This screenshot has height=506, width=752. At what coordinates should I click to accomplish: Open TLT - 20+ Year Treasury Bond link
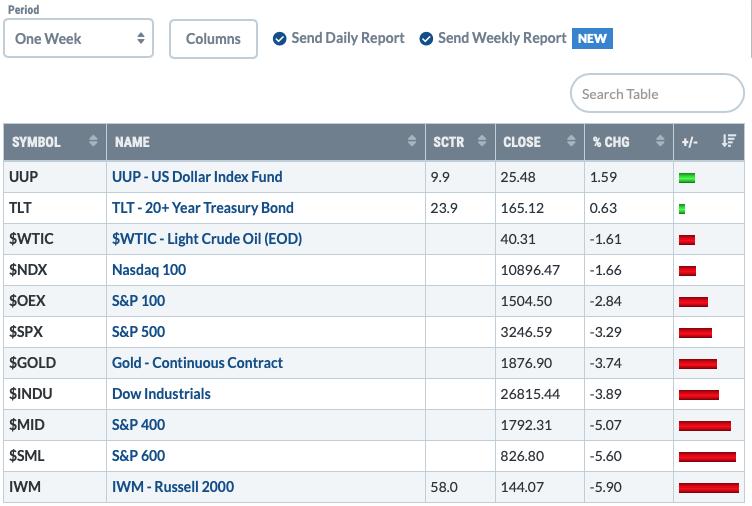(x=202, y=208)
